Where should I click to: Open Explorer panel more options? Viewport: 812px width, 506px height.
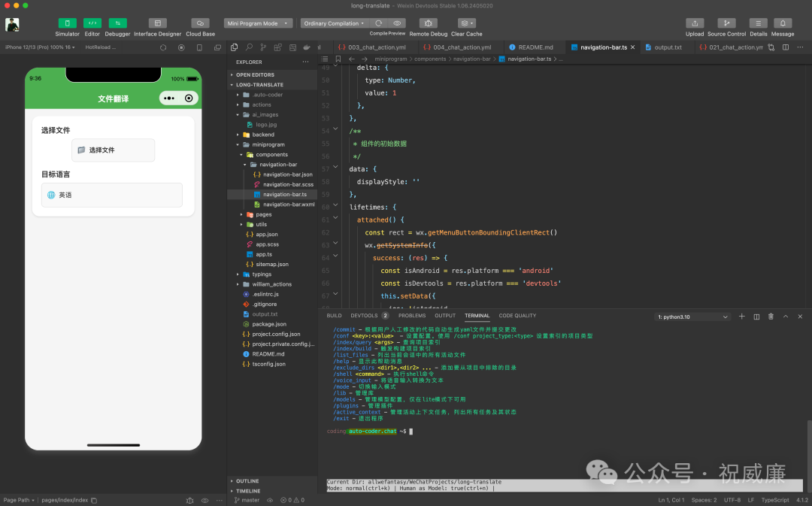tap(305, 62)
